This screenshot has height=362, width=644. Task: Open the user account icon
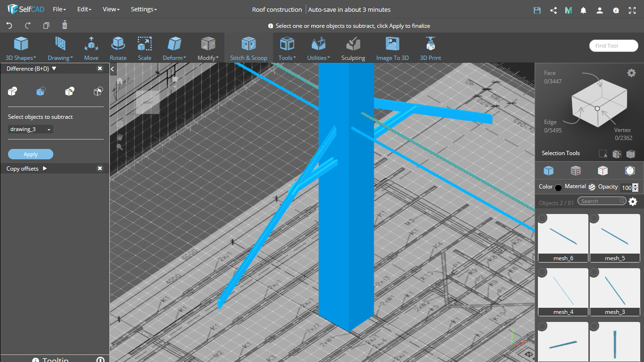pos(599,10)
